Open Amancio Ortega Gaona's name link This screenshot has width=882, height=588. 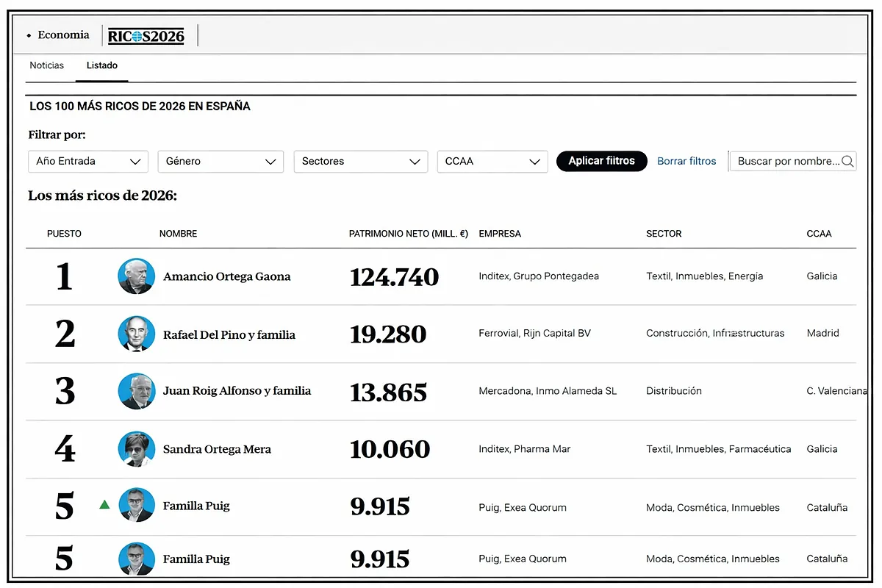tap(226, 277)
